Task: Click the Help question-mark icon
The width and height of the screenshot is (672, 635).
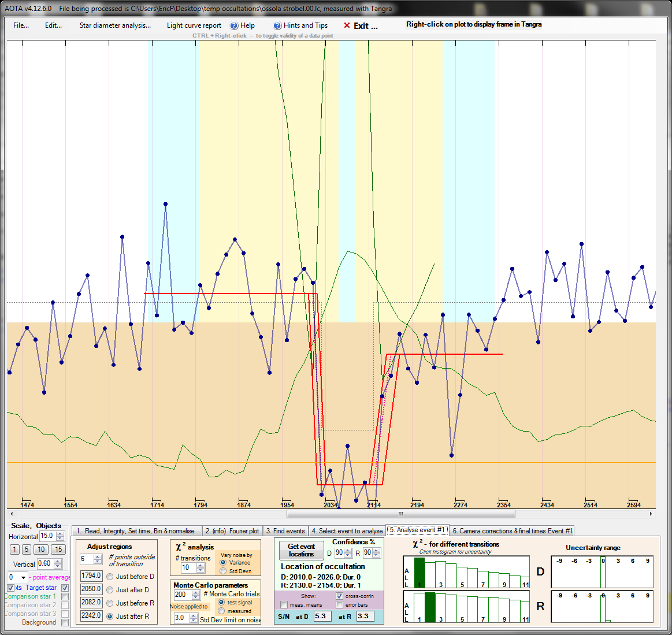Action: [x=233, y=25]
